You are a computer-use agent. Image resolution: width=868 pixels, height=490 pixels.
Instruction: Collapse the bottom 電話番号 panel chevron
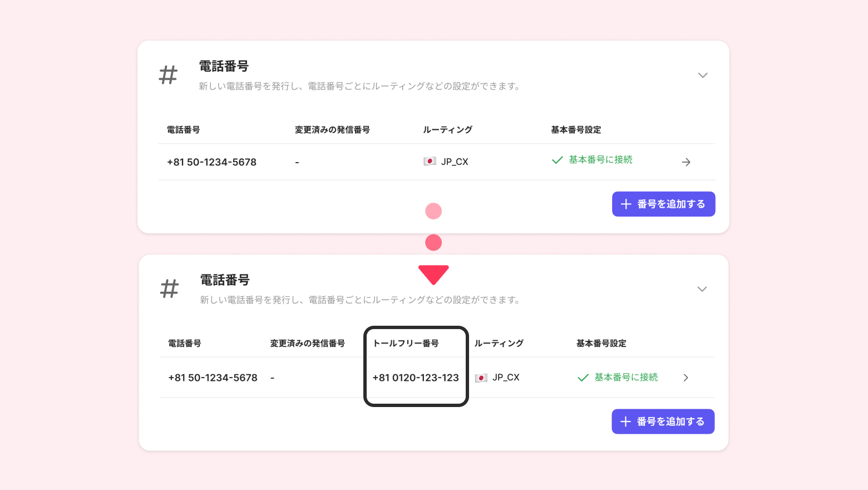coord(702,289)
